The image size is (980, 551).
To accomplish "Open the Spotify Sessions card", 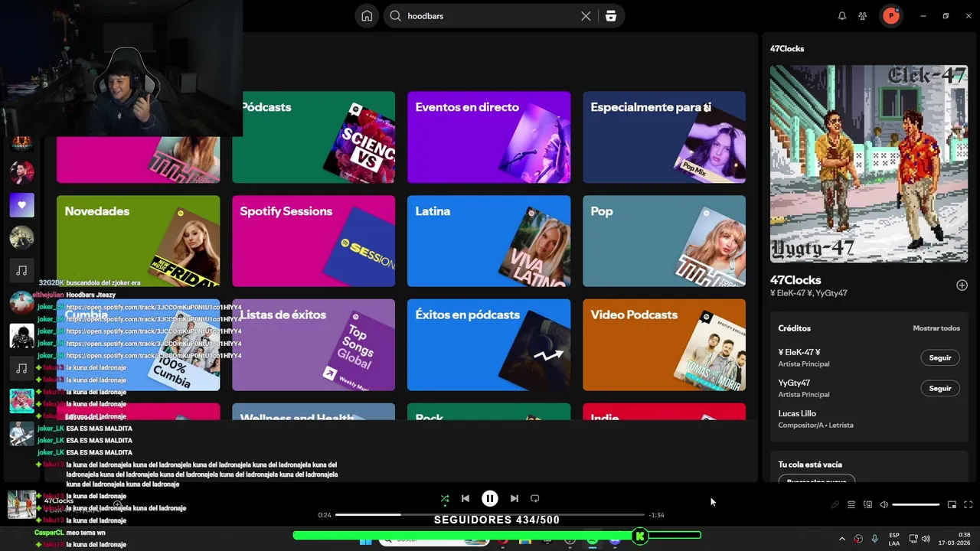I will (313, 241).
